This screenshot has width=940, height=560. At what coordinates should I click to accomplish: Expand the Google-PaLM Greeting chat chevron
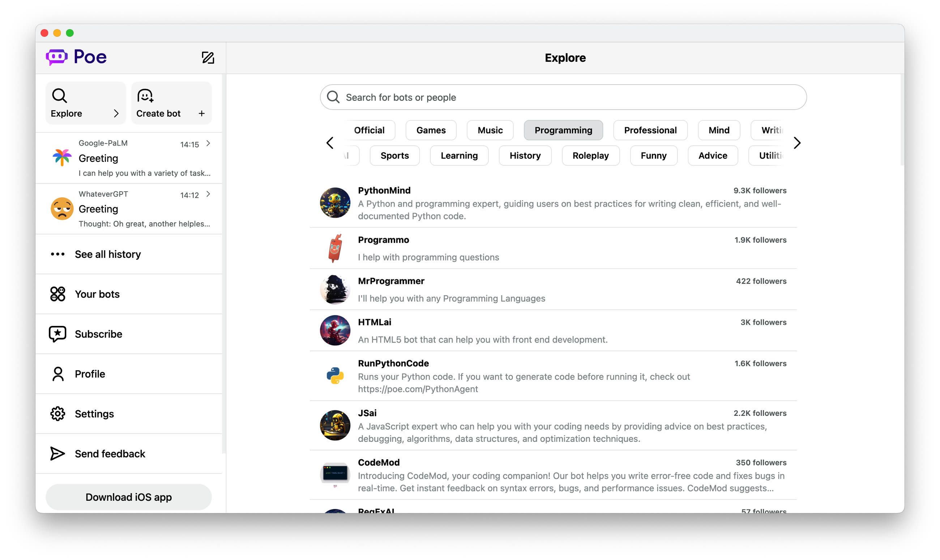pos(208,143)
